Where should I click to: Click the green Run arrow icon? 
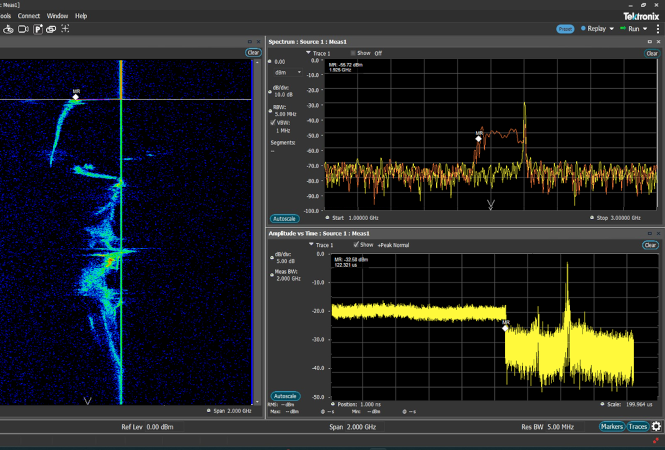623,28
